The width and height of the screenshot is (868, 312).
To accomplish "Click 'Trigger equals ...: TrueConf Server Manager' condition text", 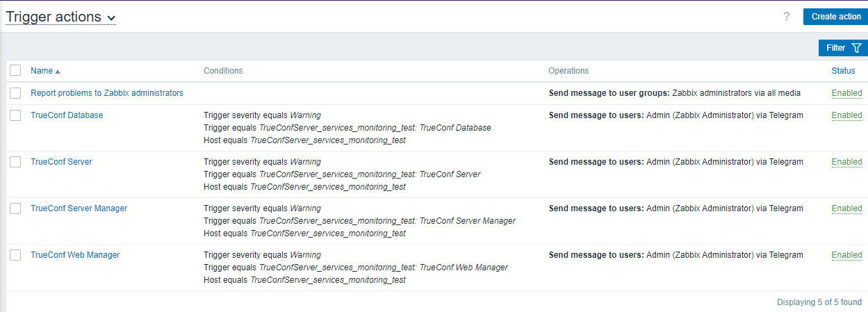I will pos(360,221).
